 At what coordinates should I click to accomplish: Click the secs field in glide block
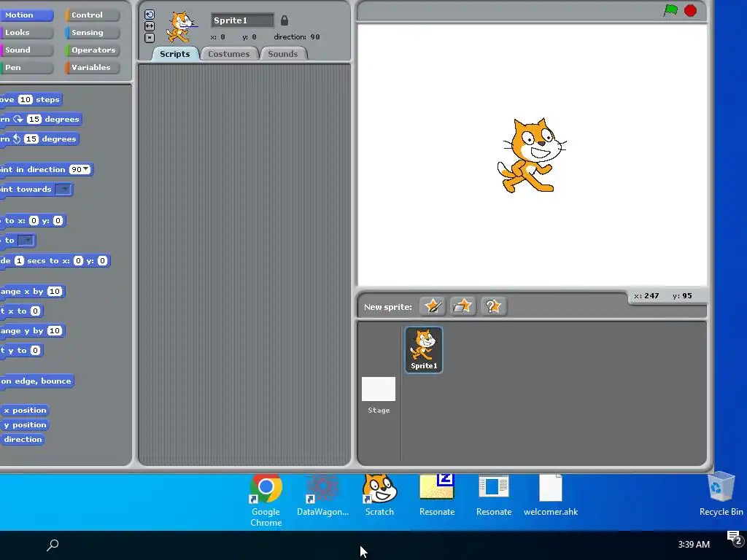[19, 260]
